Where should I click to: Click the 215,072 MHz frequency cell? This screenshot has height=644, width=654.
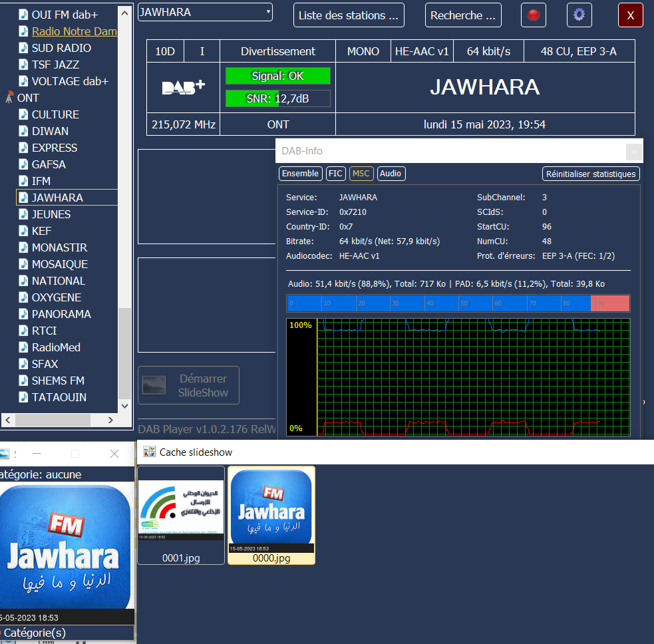(184, 124)
